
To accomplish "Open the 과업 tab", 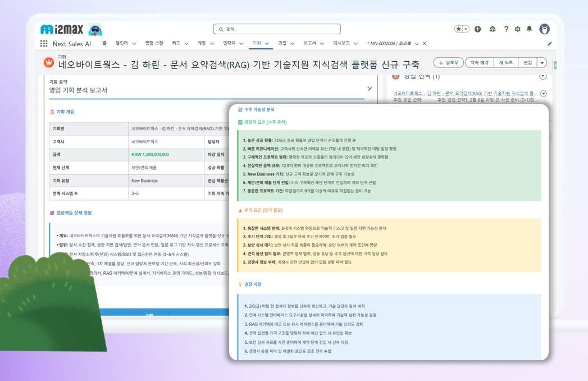I will pos(282,43).
